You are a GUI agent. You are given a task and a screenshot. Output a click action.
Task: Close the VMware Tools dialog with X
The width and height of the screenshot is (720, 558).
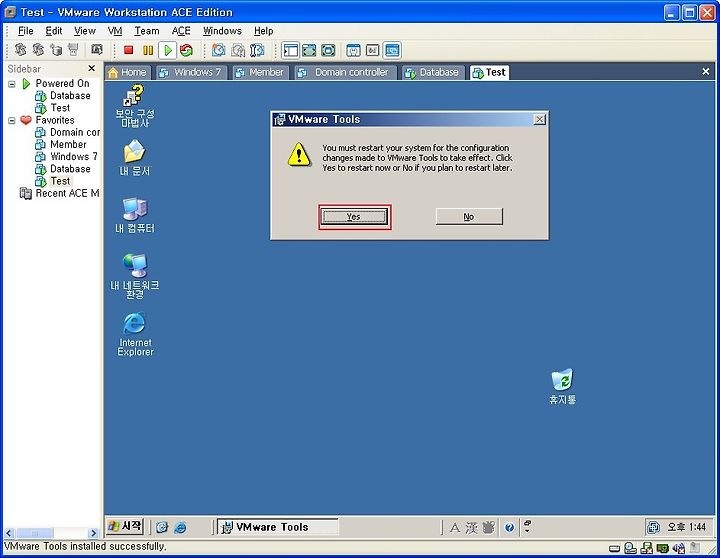pos(540,119)
